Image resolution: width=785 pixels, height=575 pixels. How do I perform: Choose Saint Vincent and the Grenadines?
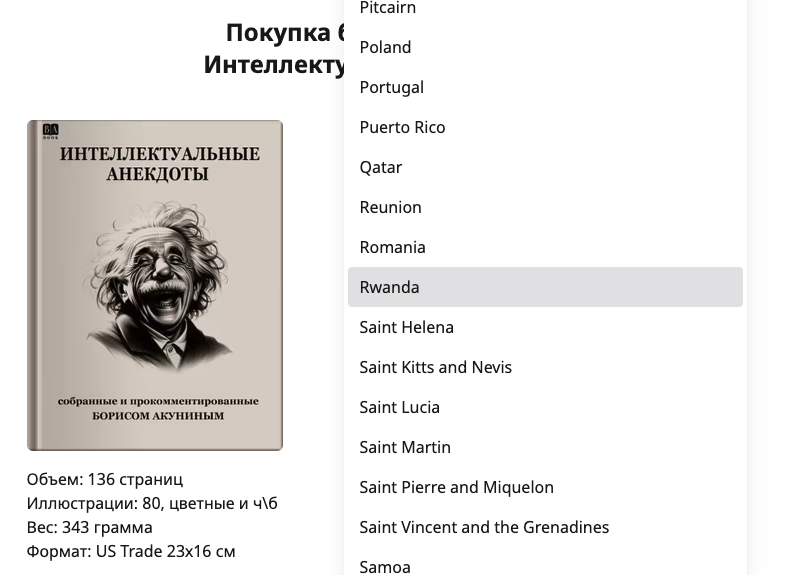(x=545, y=527)
